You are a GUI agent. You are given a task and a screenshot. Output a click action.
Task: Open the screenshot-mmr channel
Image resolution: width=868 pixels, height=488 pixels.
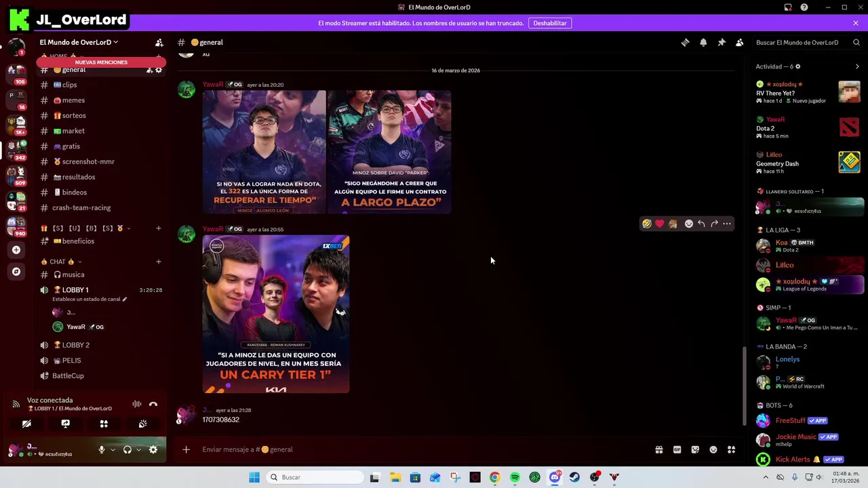point(102,161)
